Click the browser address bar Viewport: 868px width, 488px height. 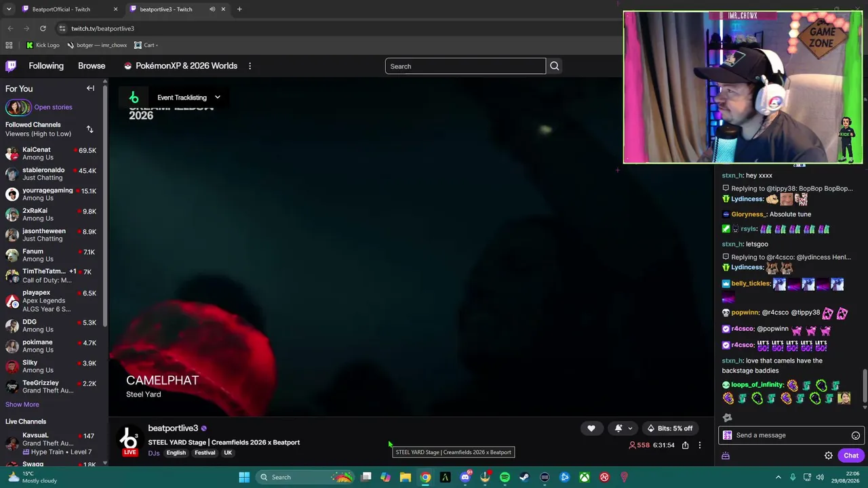point(332,28)
